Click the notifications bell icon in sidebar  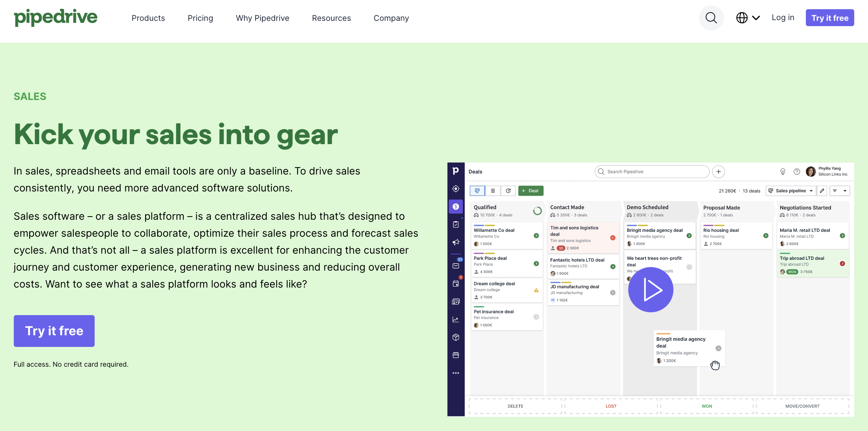(456, 242)
